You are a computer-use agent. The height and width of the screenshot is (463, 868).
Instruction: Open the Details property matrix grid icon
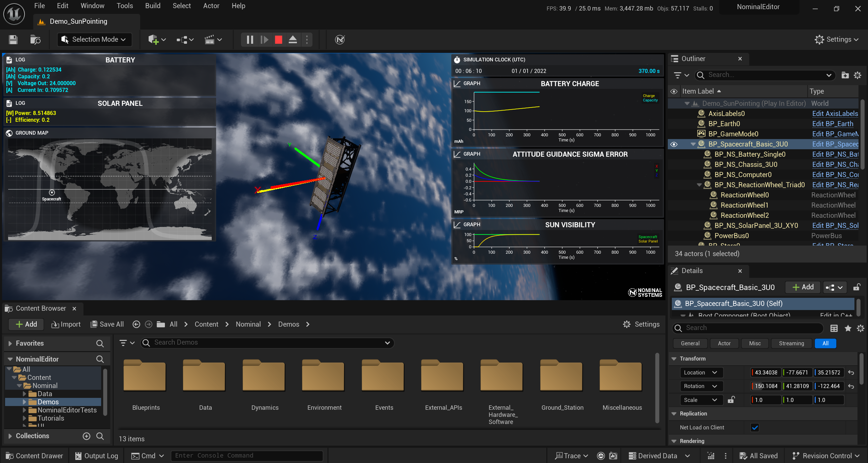(x=834, y=328)
